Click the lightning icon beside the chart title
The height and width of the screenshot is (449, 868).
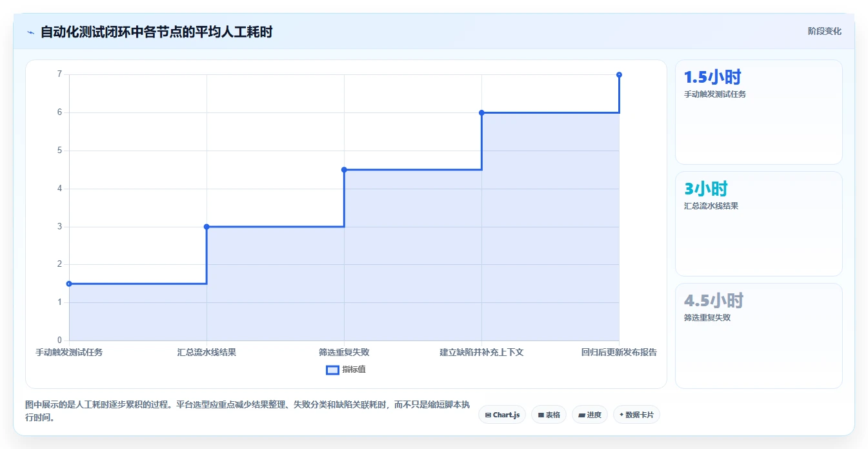pos(30,32)
